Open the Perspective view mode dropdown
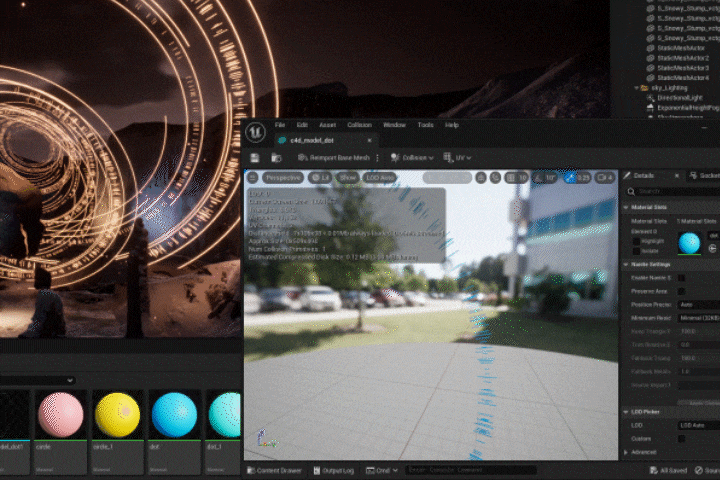The width and height of the screenshot is (720, 480). (283, 177)
